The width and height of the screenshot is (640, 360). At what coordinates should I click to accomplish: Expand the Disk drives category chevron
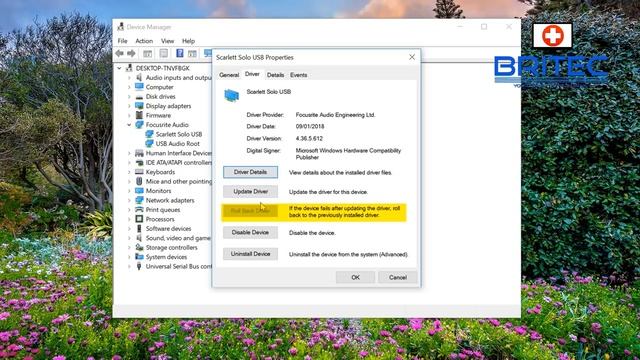point(129,96)
